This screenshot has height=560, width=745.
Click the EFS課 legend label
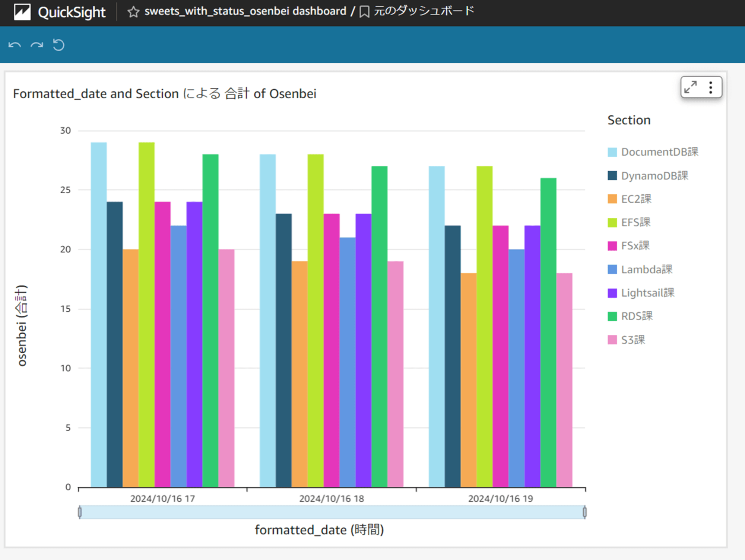coord(635,222)
